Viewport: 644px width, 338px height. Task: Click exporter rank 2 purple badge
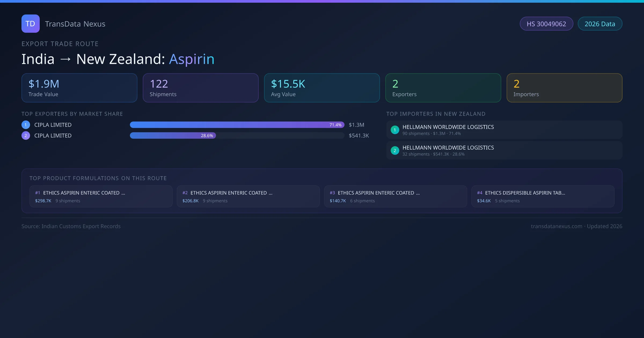coord(26,135)
